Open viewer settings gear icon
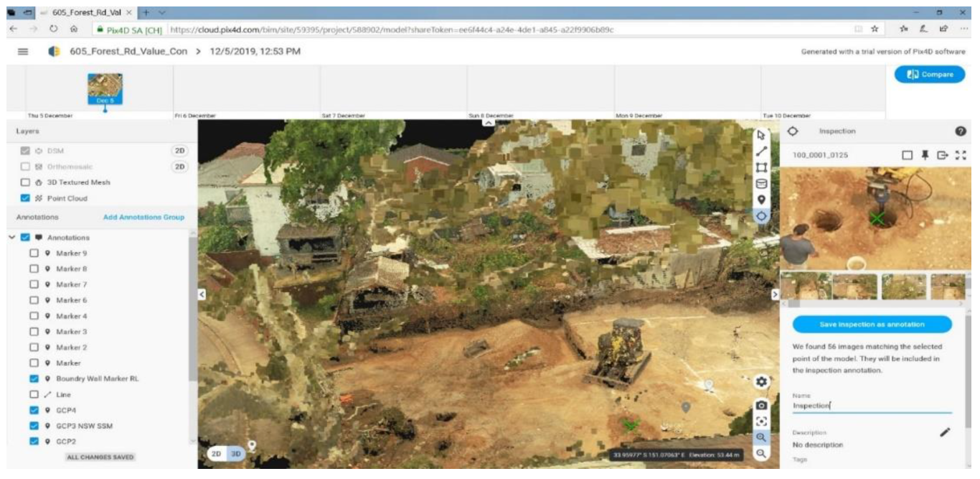Viewport: 980px width, 479px height. [x=761, y=381]
